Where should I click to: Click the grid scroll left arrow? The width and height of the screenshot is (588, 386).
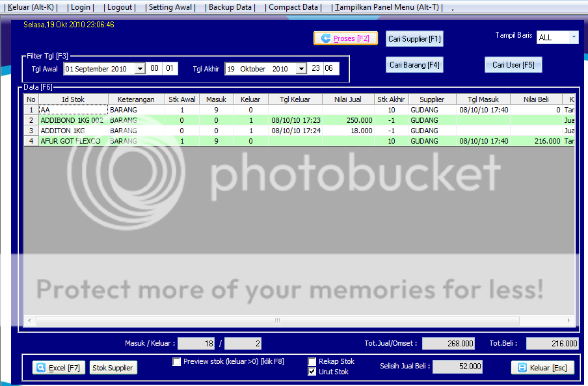[29, 320]
